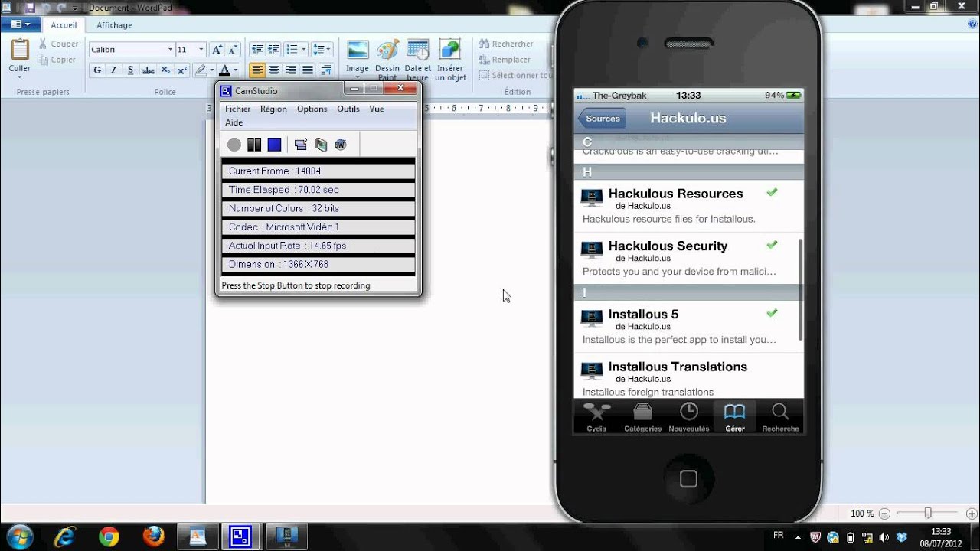This screenshot has height=551, width=980.
Task: Save the WordPad document via floppy icon
Action: click(31, 8)
